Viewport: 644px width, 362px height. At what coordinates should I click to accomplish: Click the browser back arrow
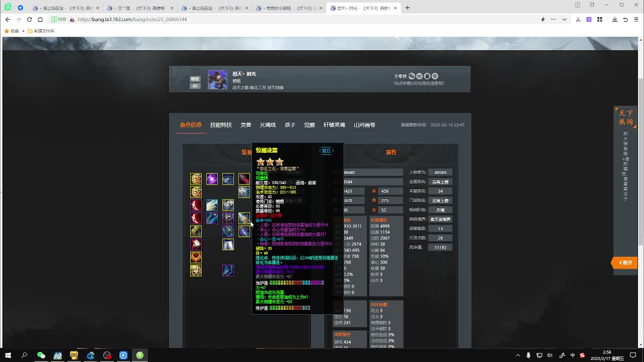8,19
